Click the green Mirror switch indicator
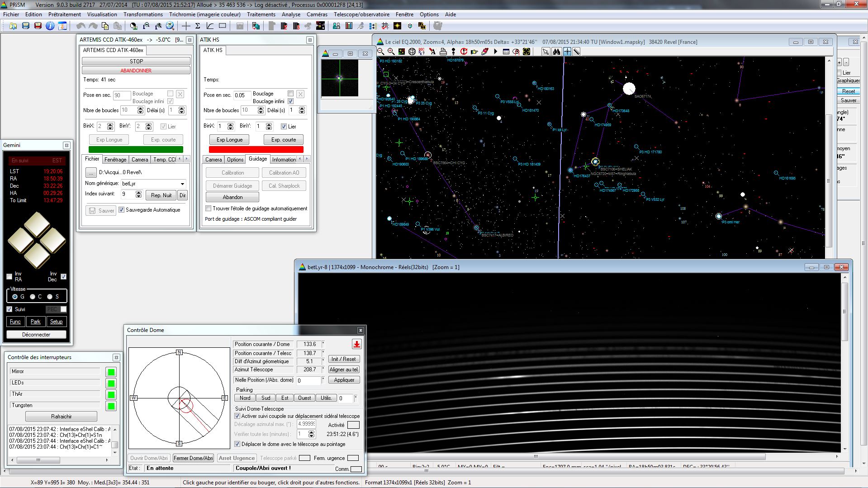 111,372
